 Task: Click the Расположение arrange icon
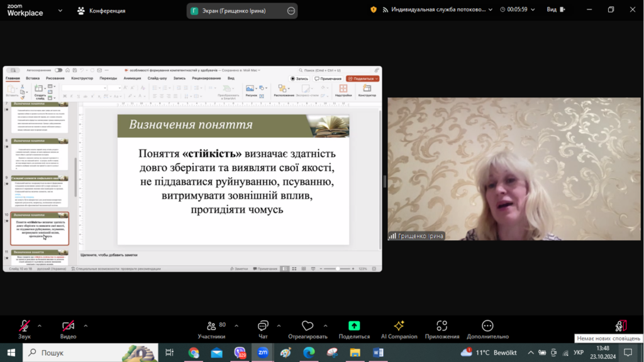(x=282, y=88)
